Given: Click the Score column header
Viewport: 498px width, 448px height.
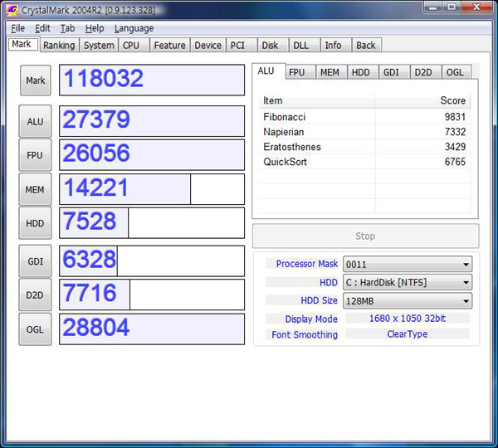Looking at the screenshot, I should coord(422,100).
